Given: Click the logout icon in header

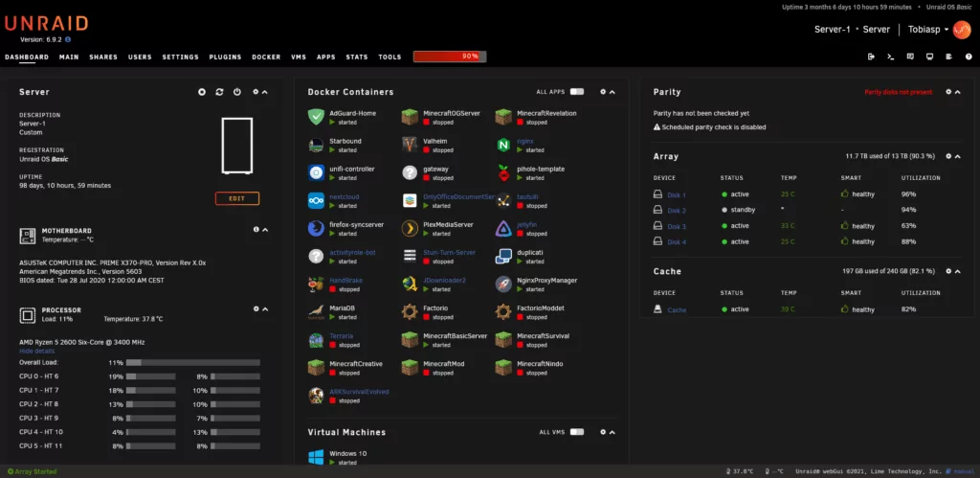Looking at the screenshot, I should point(871,57).
